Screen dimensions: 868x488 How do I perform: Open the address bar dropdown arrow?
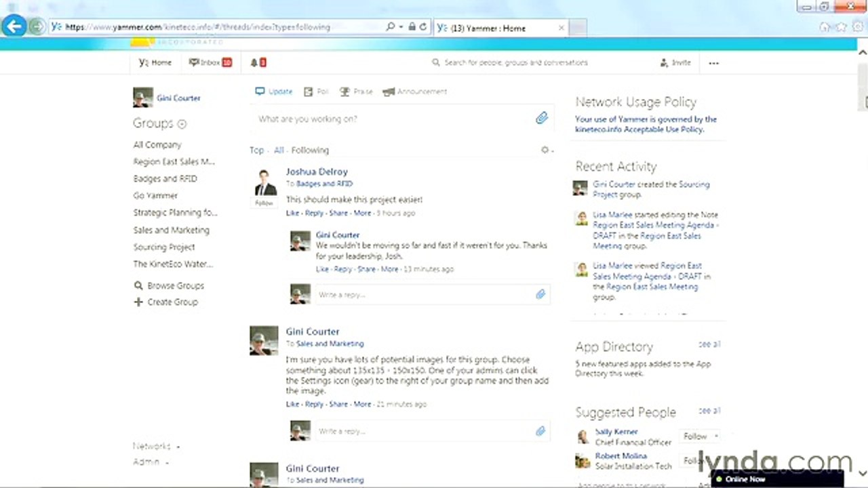point(401,27)
